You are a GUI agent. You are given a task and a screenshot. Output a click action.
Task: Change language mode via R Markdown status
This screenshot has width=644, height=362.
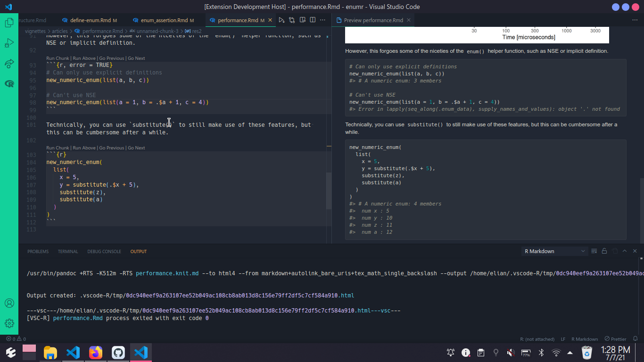(x=585, y=339)
